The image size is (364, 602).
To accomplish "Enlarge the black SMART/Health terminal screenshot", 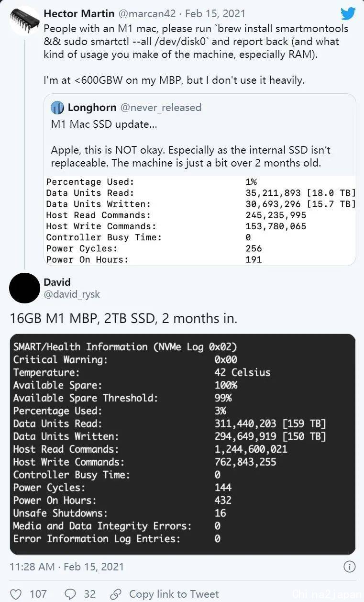I will coord(182,444).
